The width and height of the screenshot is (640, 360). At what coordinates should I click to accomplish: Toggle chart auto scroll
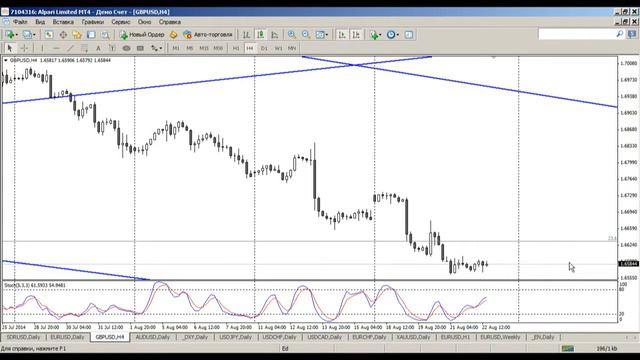click(342, 35)
